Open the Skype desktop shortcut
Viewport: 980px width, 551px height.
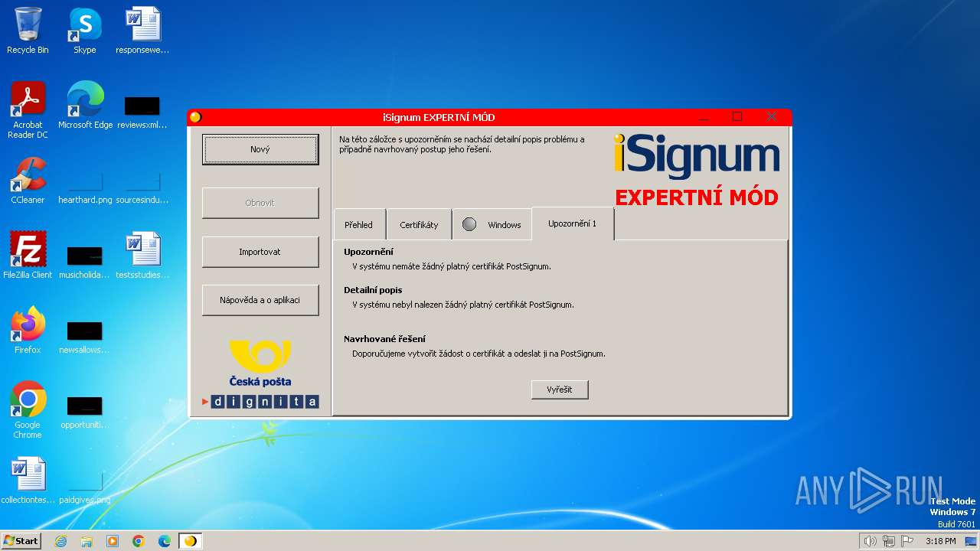point(85,31)
